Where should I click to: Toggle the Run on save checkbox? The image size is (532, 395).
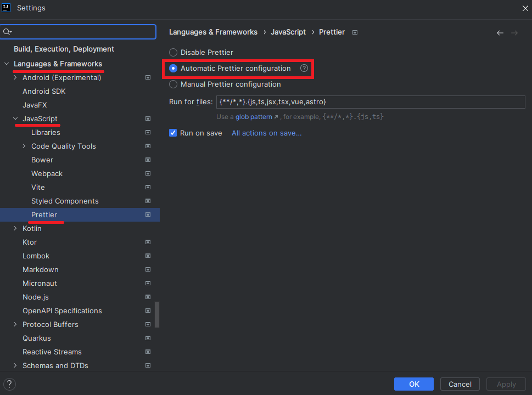click(x=173, y=133)
